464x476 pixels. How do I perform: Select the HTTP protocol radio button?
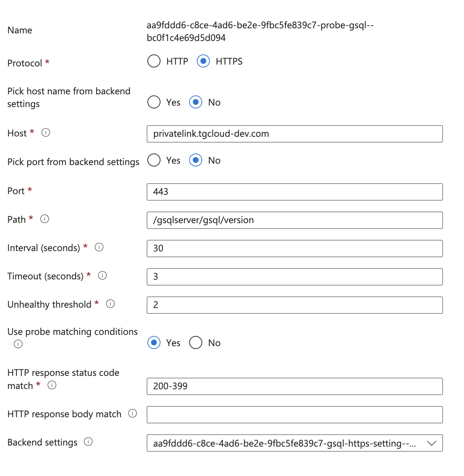tap(154, 61)
